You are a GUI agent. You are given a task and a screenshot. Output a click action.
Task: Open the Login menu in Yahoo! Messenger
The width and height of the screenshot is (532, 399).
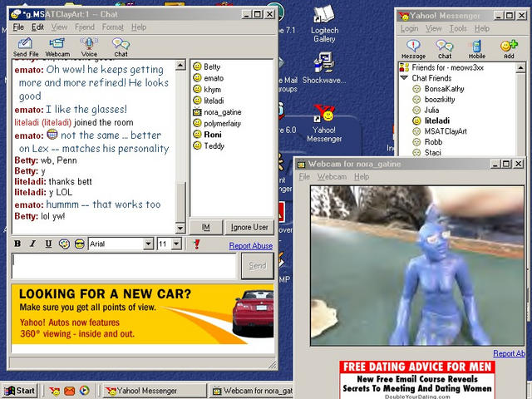click(409, 28)
